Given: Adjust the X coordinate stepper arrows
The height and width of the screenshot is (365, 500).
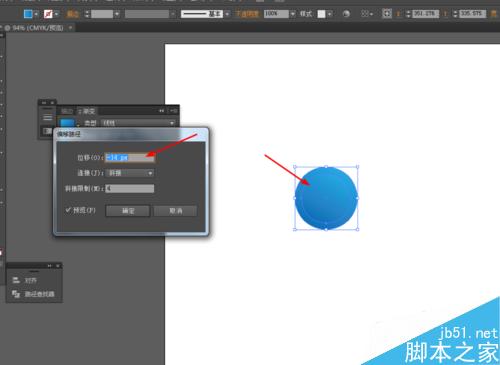Looking at the screenshot, I should (408, 14).
